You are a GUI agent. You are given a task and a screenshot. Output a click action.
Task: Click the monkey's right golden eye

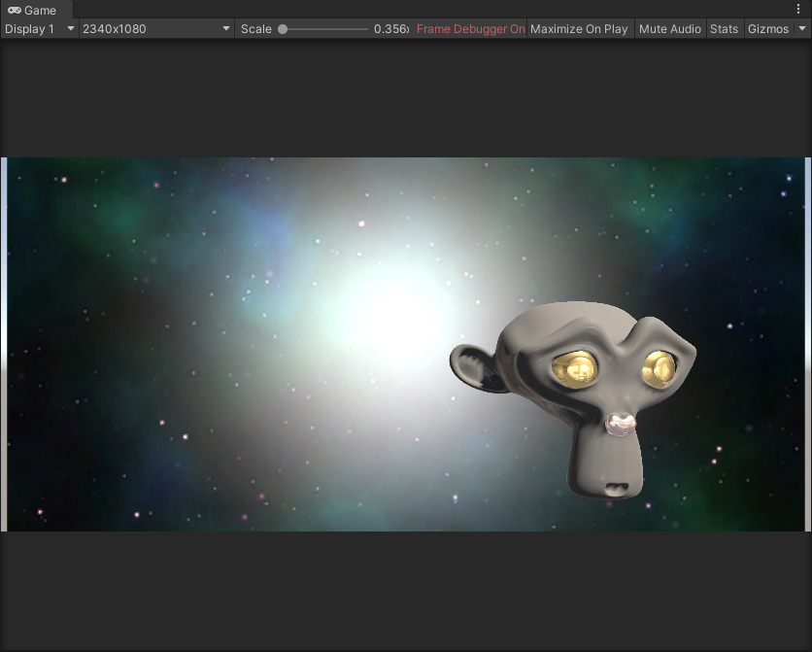[660, 368]
